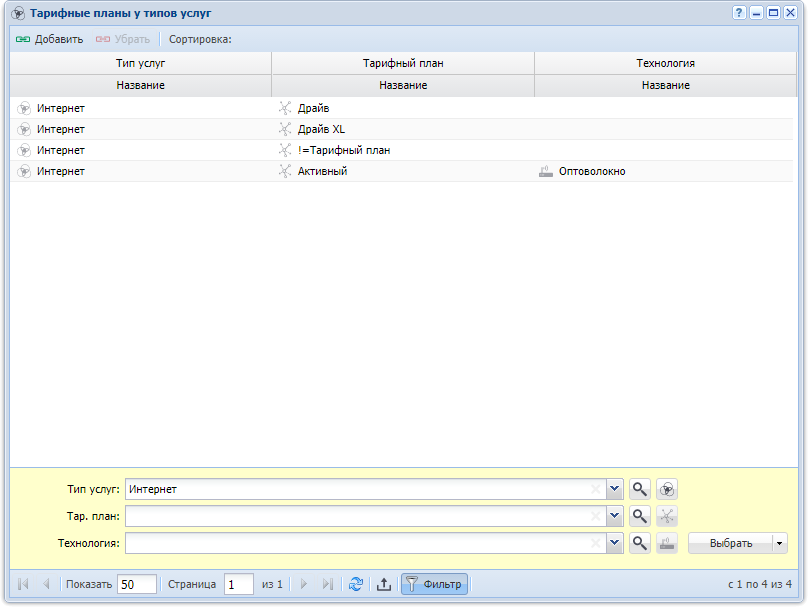The width and height of the screenshot is (808, 607).
Task: Go to the last page
Action: pyautogui.click(x=327, y=584)
